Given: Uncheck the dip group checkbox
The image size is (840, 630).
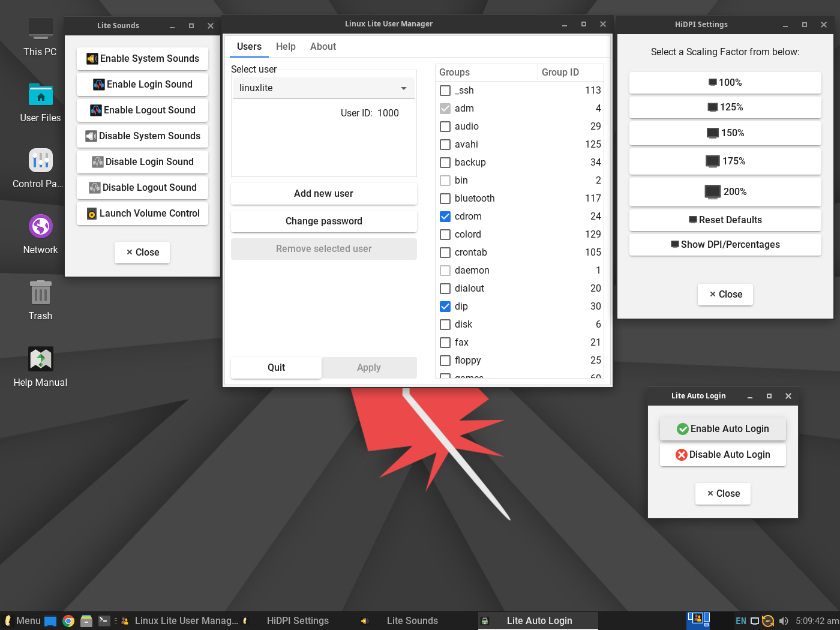Looking at the screenshot, I should [445, 307].
